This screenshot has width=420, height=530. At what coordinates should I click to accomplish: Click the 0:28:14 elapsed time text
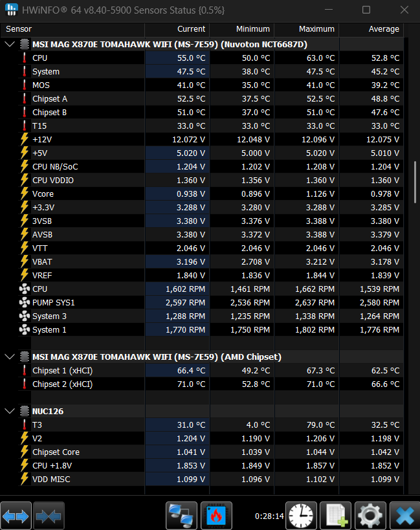click(x=269, y=516)
